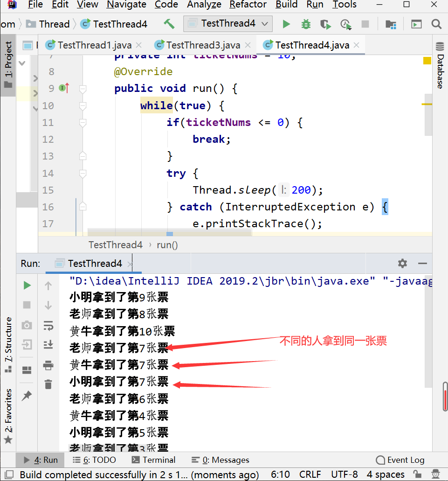Close the TestThread4.java editor tab

pyautogui.click(x=356, y=45)
